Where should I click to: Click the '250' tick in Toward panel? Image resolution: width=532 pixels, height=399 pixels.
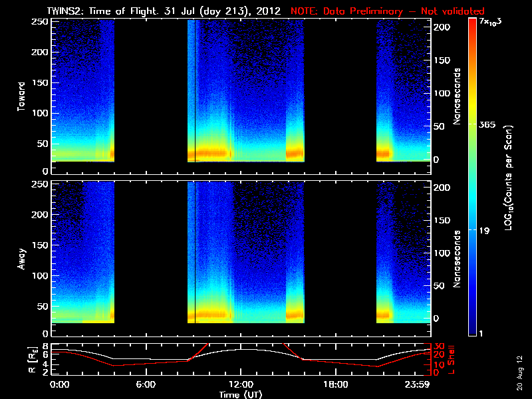click(x=40, y=22)
